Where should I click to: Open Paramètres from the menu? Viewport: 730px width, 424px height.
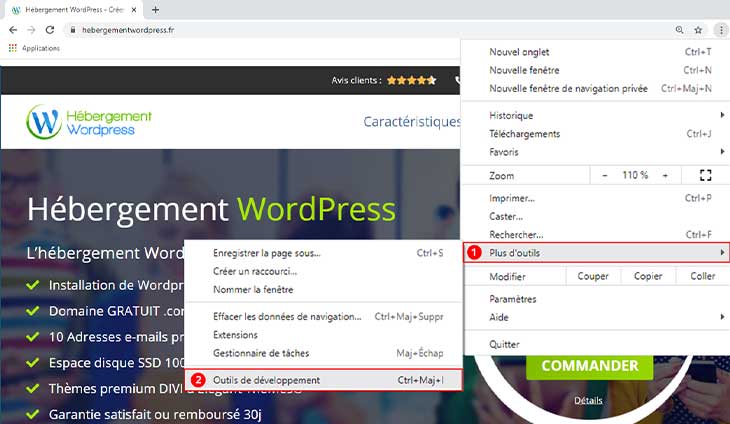click(596, 299)
